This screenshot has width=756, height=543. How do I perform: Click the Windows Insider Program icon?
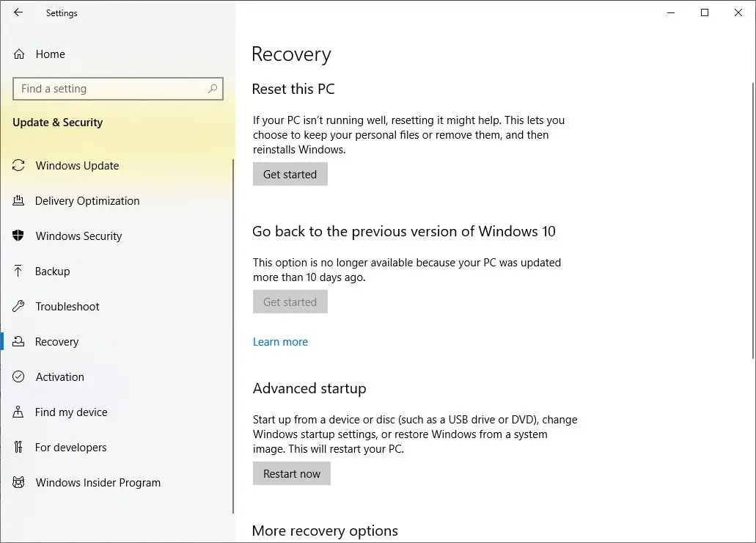click(x=19, y=483)
